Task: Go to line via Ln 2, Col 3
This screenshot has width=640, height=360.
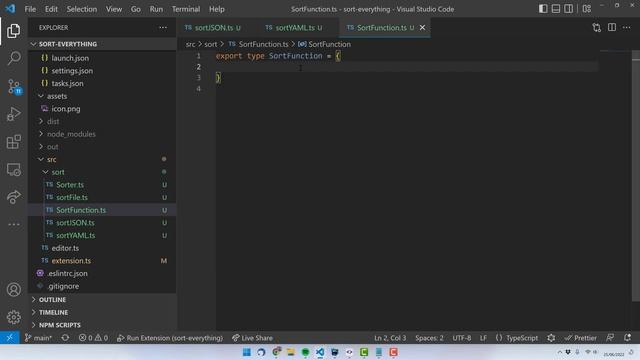Action: (390, 338)
